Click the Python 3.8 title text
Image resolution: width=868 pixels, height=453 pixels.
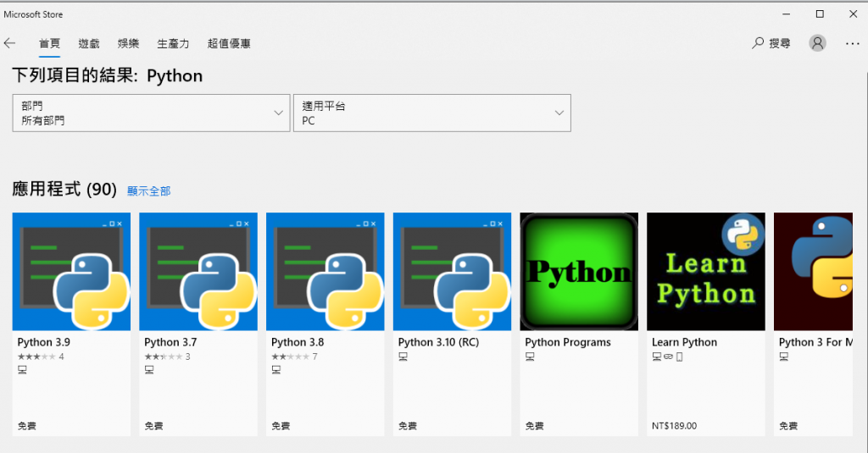pyautogui.click(x=298, y=342)
